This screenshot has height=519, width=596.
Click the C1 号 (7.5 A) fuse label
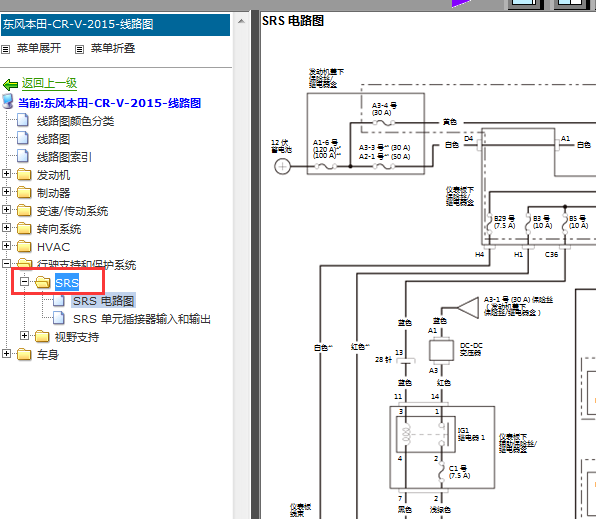point(460,472)
